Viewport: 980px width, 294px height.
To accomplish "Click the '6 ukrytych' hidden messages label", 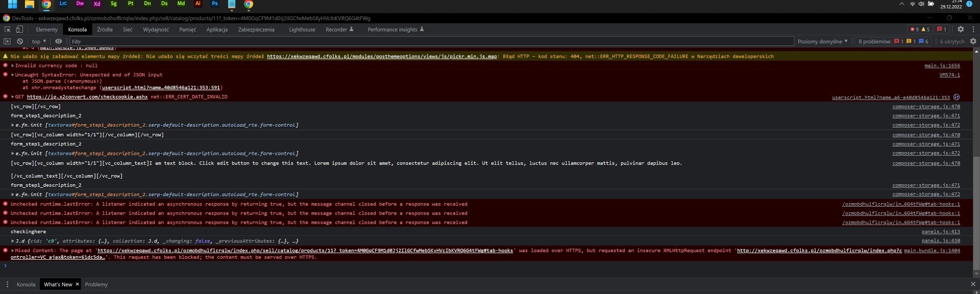I will 952,41.
